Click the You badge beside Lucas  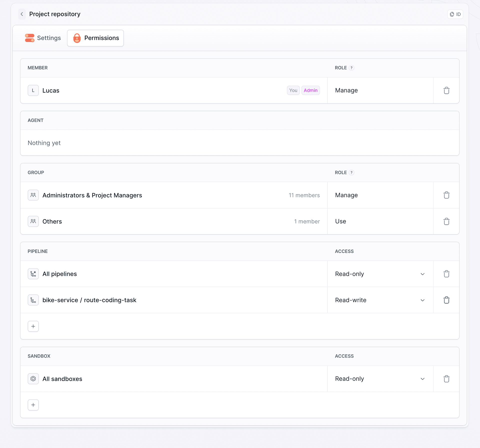click(293, 90)
